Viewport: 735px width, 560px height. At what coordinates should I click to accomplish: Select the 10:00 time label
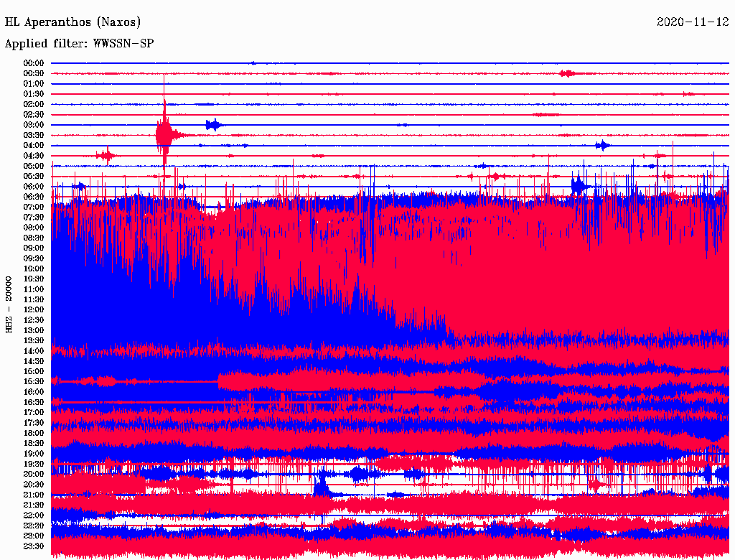pos(34,269)
